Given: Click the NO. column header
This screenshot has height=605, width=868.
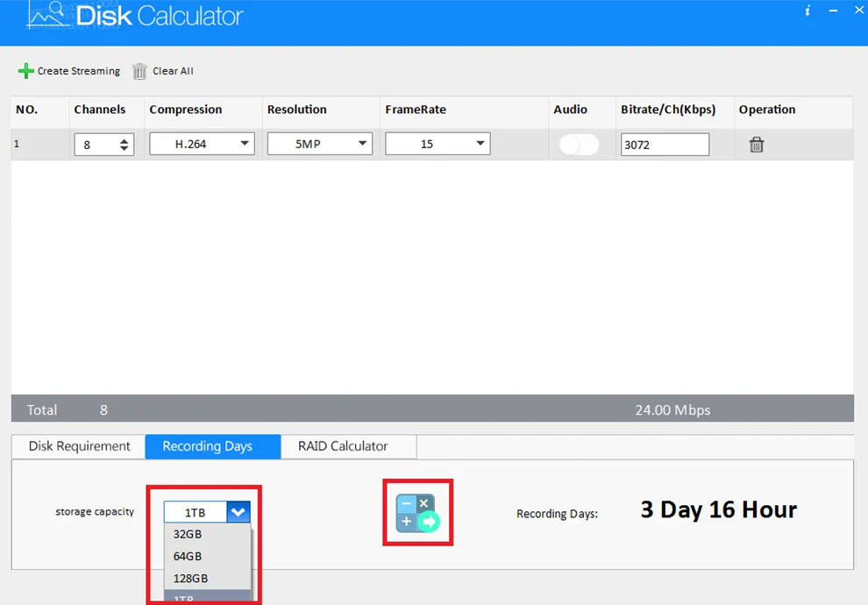Looking at the screenshot, I should pyautogui.click(x=26, y=110).
